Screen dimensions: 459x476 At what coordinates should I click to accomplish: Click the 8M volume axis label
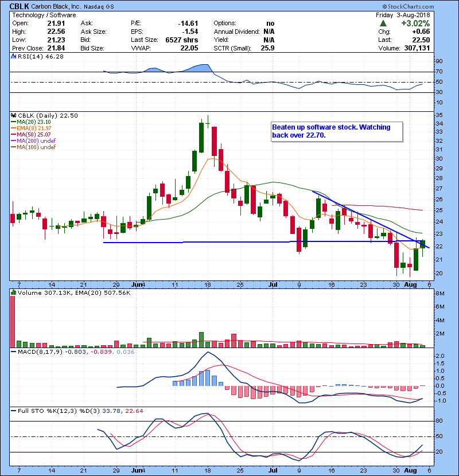point(440,294)
